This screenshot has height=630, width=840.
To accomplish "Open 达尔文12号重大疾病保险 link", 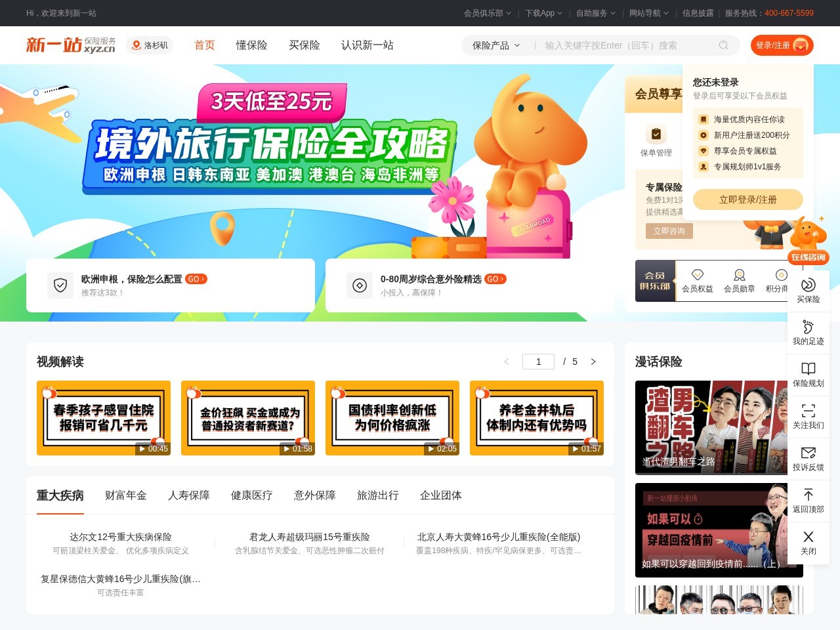I will click(121, 537).
